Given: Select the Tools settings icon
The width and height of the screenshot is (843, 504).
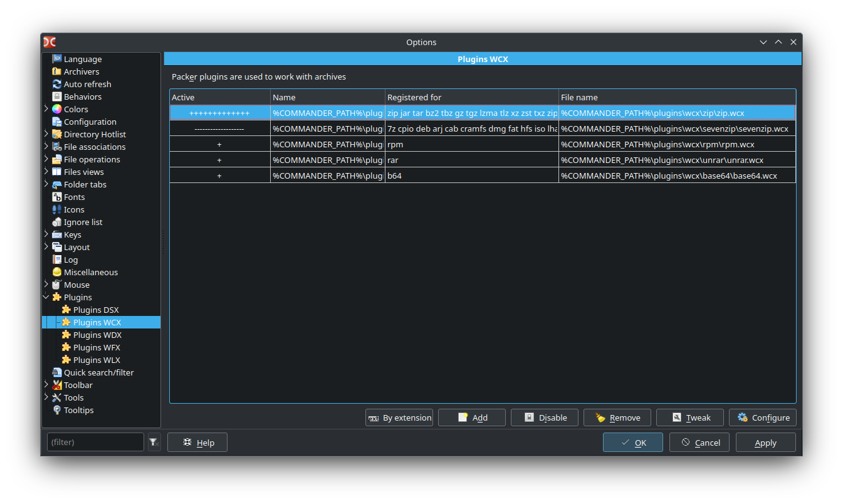Looking at the screenshot, I should coord(56,397).
